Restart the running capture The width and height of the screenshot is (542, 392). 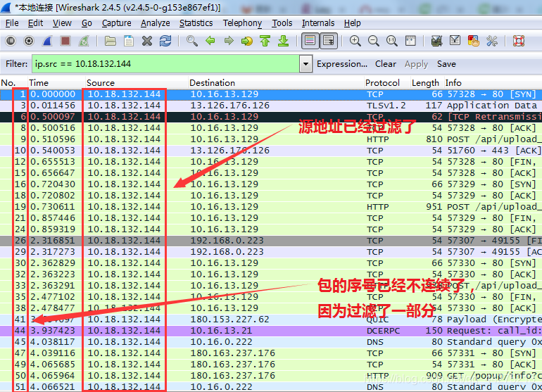tap(84, 41)
